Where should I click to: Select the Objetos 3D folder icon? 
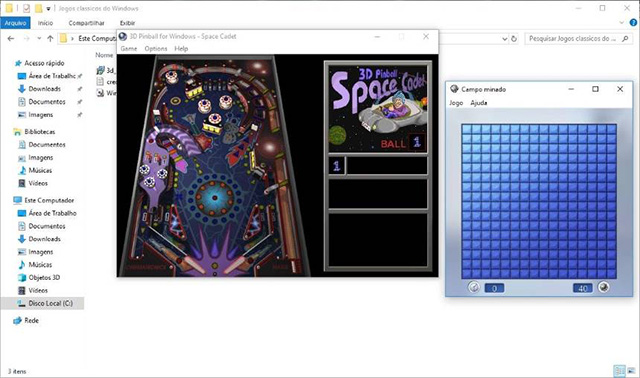[x=22, y=278]
